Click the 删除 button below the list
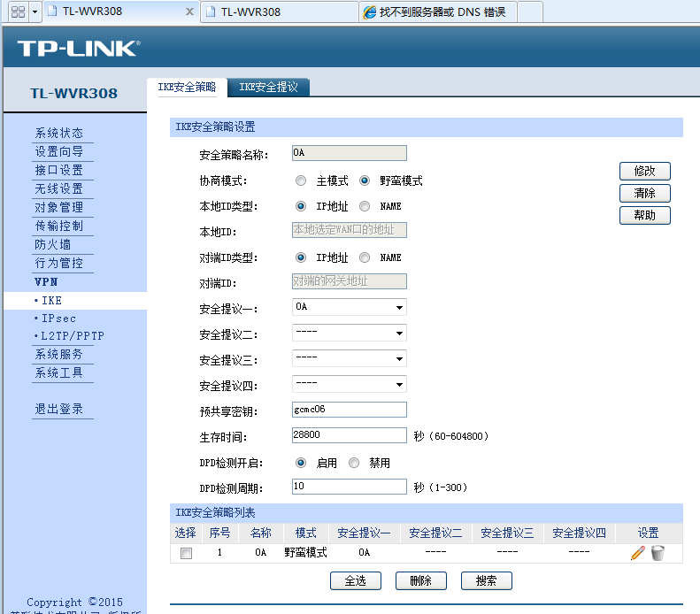700x614 pixels. tap(420, 581)
